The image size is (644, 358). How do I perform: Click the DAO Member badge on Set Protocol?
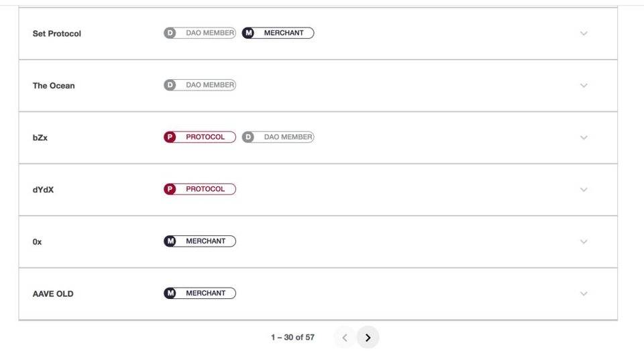tap(200, 33)
